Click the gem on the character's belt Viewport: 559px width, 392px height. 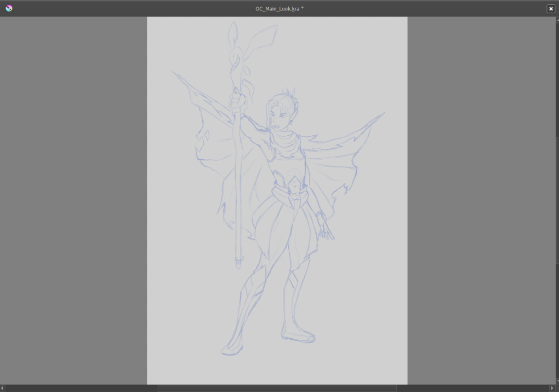[295, 187]
